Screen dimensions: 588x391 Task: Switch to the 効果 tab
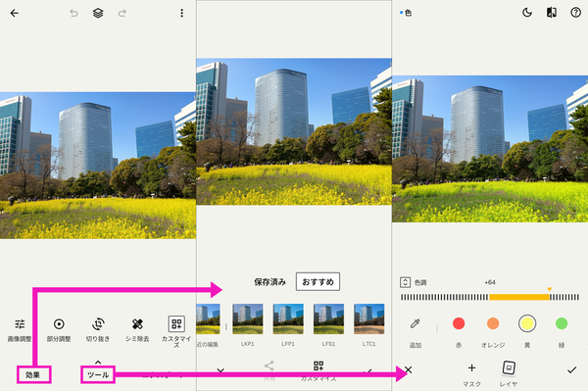33,375
